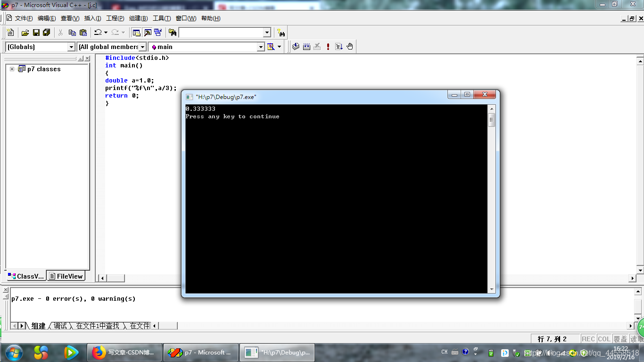
Task: Click the 0.333333 output line in console
Action: [200, 109]
